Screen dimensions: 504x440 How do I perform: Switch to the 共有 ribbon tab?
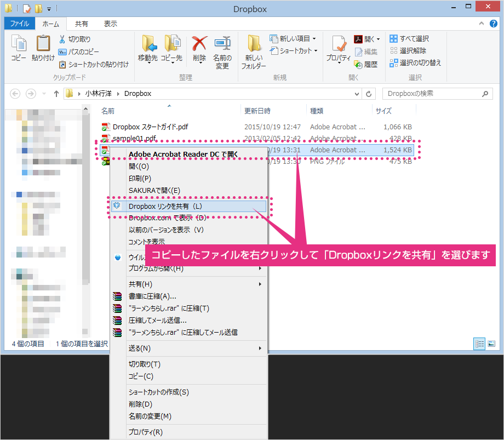click(82, 24)
